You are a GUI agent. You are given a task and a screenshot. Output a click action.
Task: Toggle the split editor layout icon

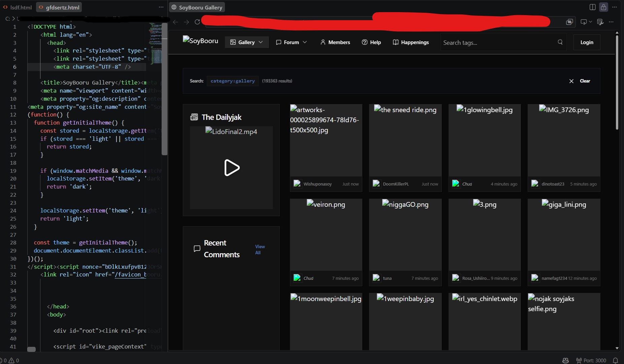[593, 7]
